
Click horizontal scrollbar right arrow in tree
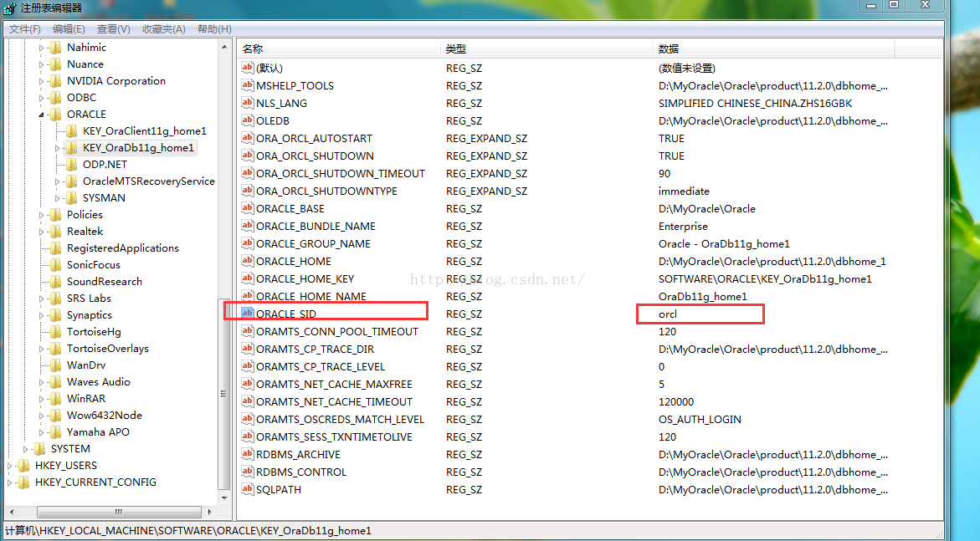[x=209, y=512]
